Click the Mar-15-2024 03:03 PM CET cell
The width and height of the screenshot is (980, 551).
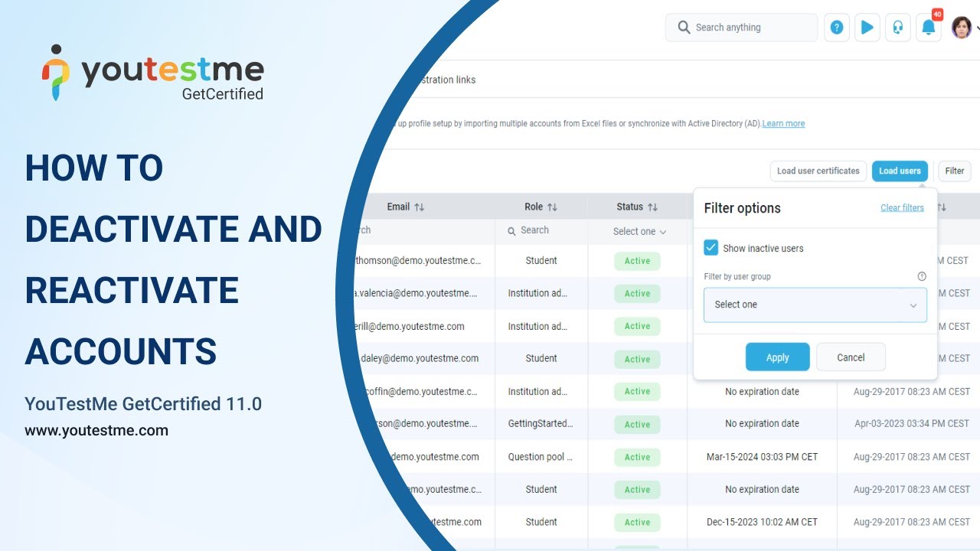(762, 457)
